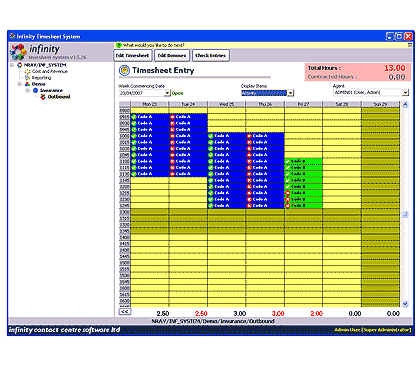
Task: Click the Timesheet Entry round icon
Action: (x=124, y=70)
